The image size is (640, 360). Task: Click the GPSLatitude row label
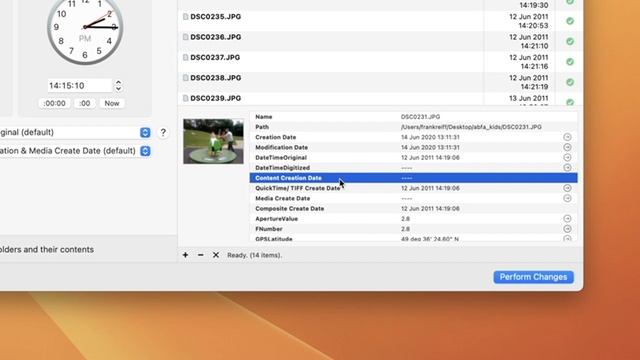[x=274, y=239]
